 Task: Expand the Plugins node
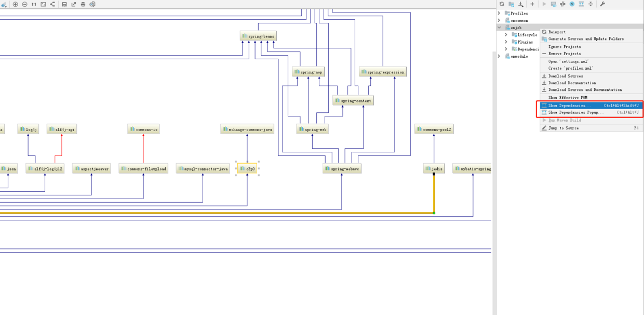[506, 42]
